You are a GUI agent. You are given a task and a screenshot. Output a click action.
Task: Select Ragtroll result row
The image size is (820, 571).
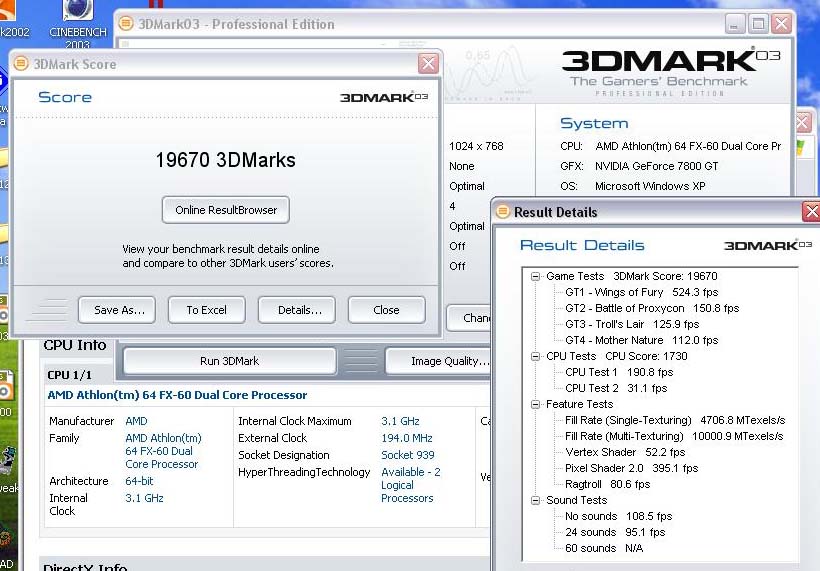tap(607, 484)
